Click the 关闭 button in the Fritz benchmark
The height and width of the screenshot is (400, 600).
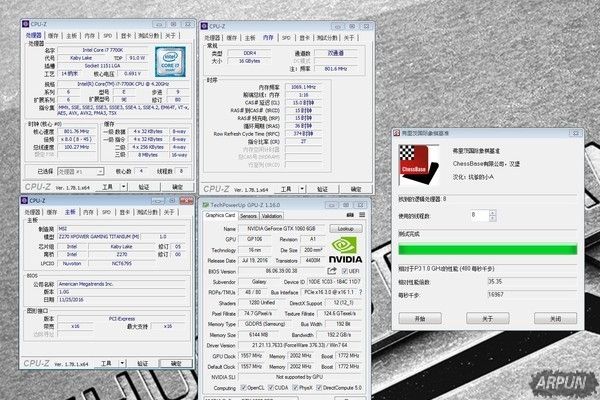(555, 318)
